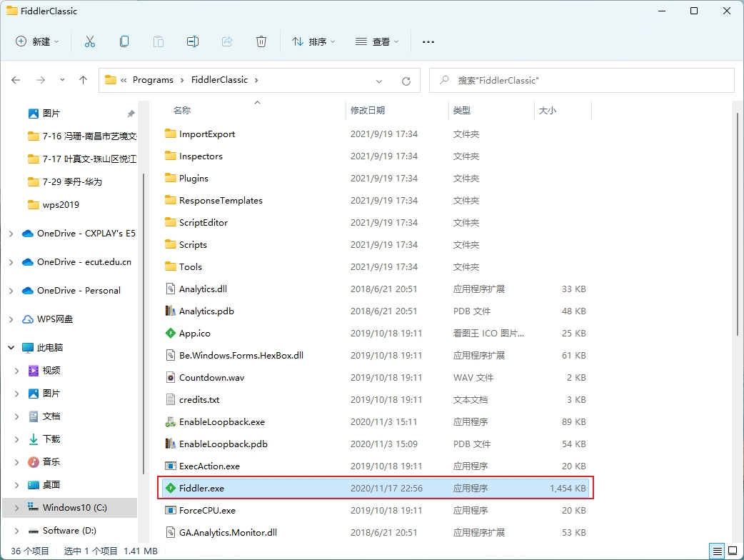Click the Programs breadcrumb in address bar
This screenshot has height=560, width=744.
[153, 80]
